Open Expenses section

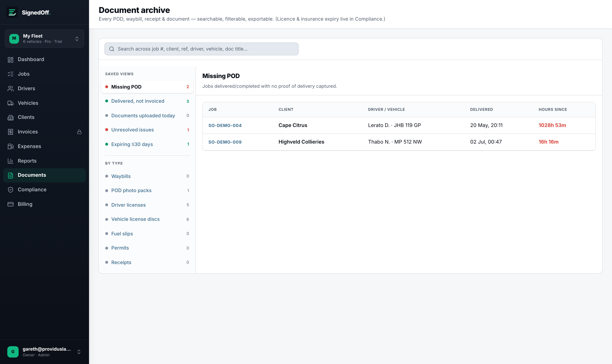click(45, 146)
